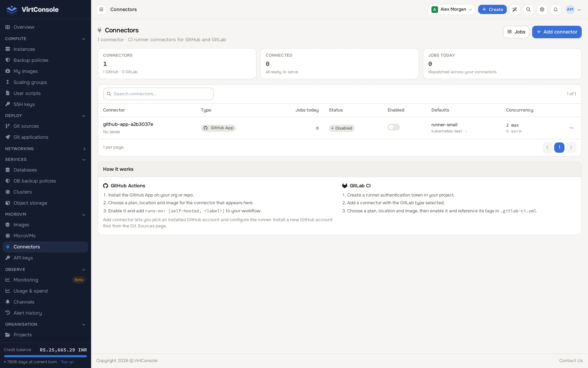588x368 pixels.
Task: Open API keys in the sidebar
Action: [x=45, y=258]
